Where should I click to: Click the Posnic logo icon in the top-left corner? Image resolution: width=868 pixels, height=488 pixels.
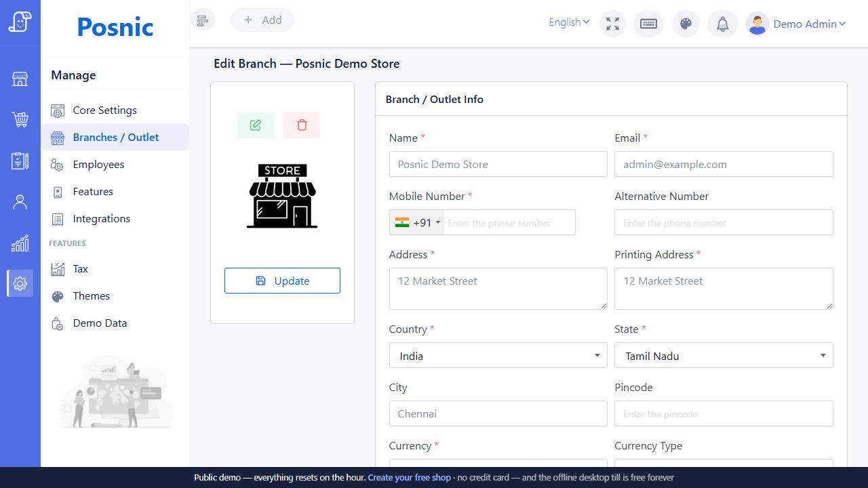tap(20, 22)
